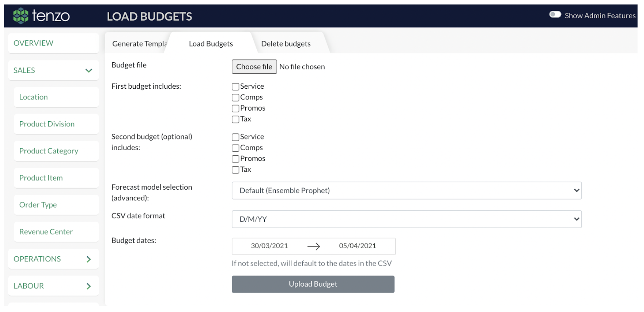The image size is (644, 312).
Task: Click the SALES sidebar heading
Action: tap(24, 70)
